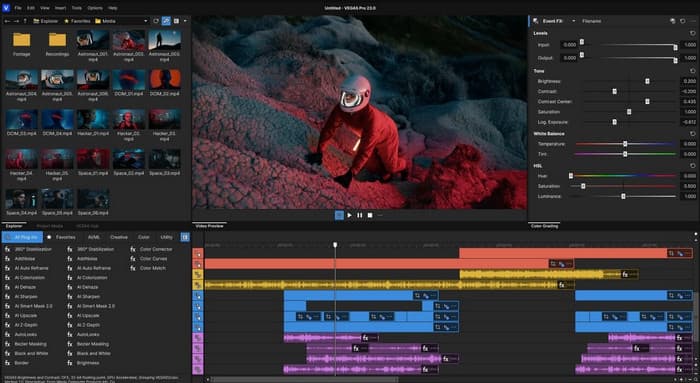Go forward with the explorer forward arrow
This screenshot has width=700, height=383.
click(16, 21)
